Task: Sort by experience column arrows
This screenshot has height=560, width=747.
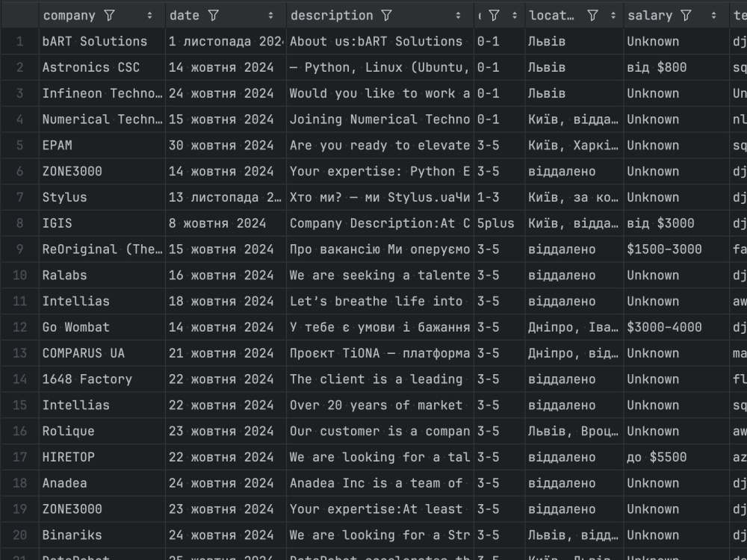Action: [x=515, y=16]
